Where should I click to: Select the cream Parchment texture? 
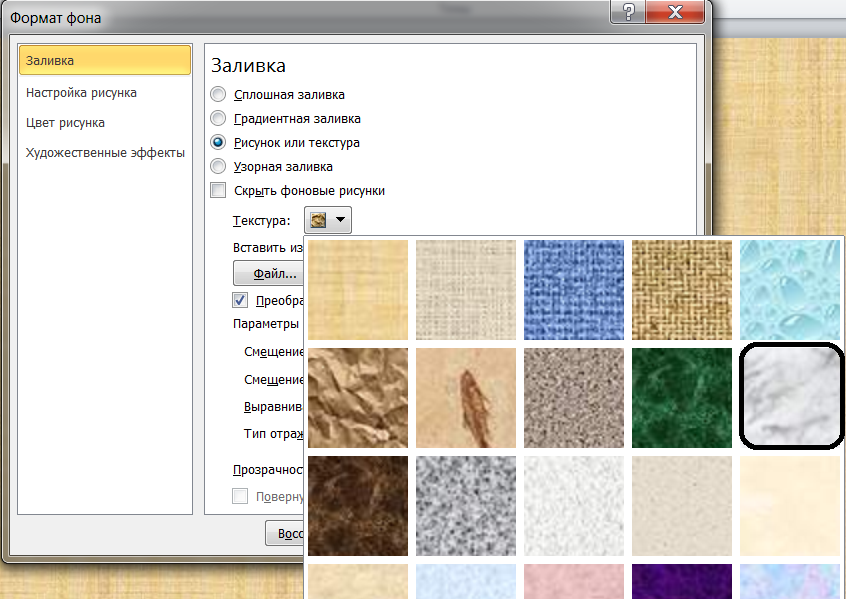click(789, 506)
